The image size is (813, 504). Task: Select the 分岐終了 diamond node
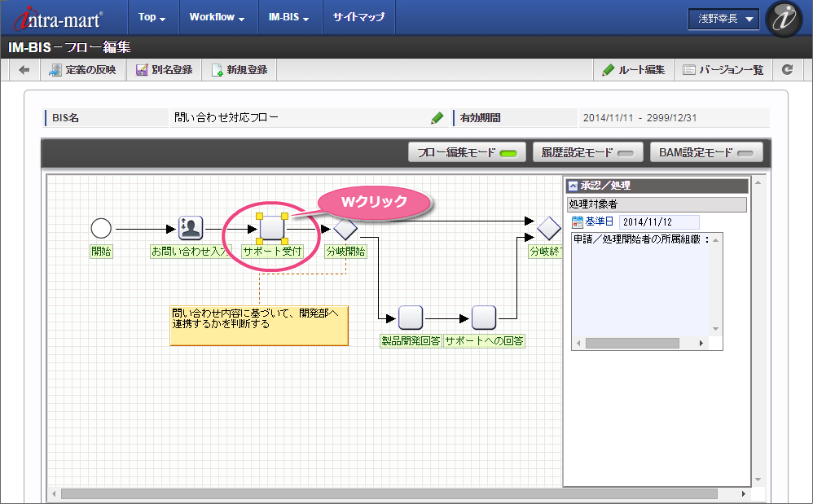click(x=549, y=228)
